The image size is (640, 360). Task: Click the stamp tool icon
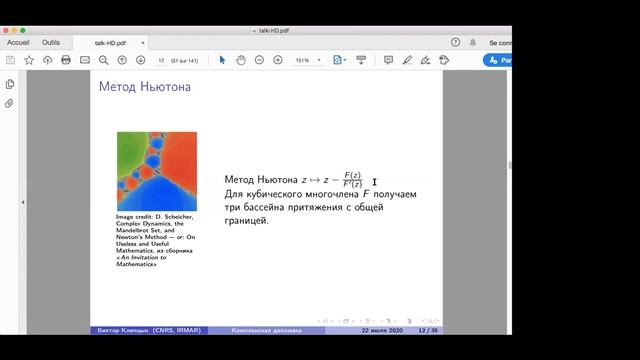[x=444, y=60]
